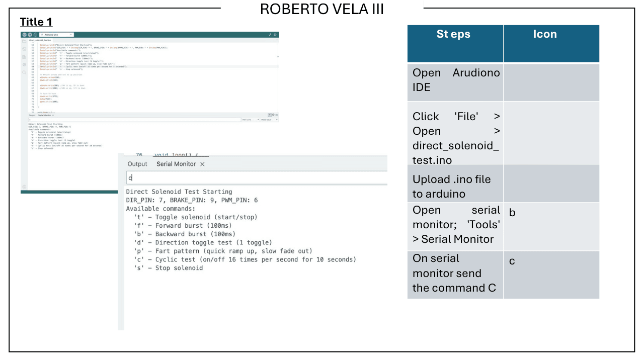Click the 'c' Cyclic test line

pyautogui.click(x=245, y=259)
